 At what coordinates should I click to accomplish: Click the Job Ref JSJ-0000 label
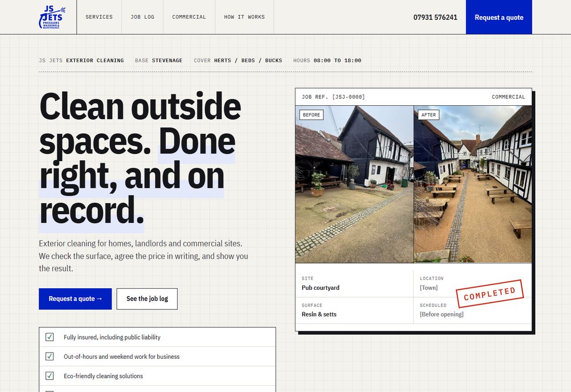(x=333, y=97)
